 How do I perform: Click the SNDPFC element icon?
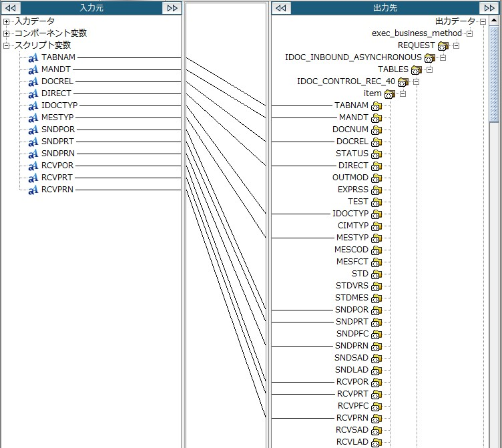[x=376, y=334]
